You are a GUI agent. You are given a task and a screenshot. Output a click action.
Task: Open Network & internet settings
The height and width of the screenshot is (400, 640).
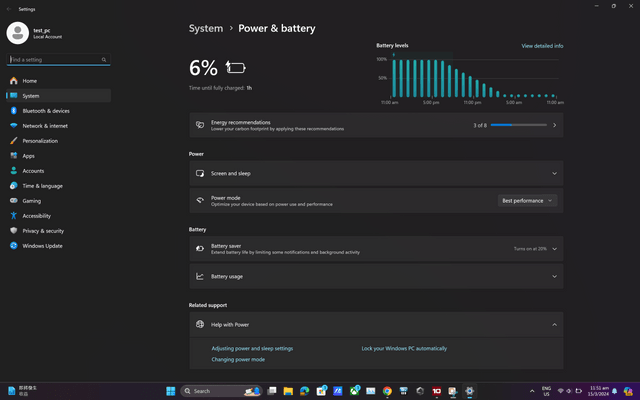pyautogui.click(x=58, y=126)
